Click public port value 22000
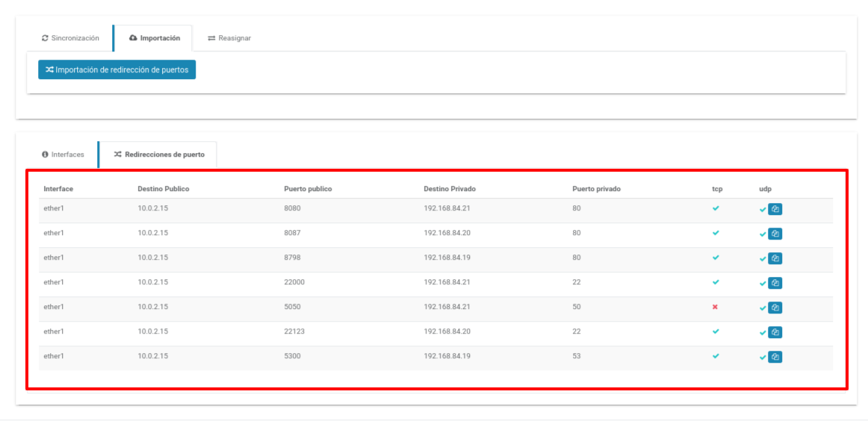Viewport: 868px width, 421px height. coord(294,282)
